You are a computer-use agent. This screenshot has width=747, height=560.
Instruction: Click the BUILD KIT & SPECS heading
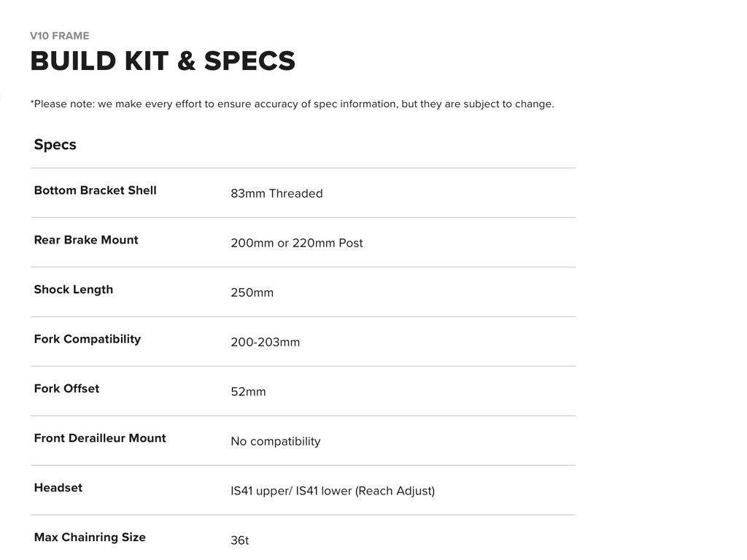[x=163, y=61]
